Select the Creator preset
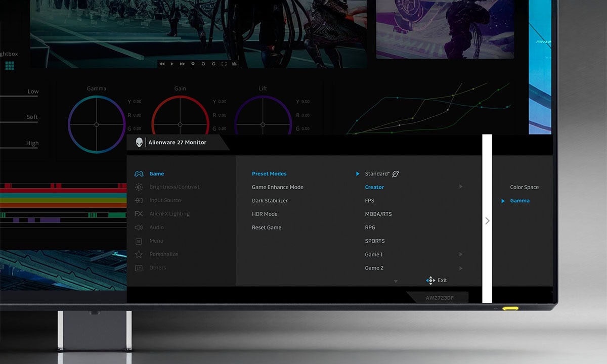Image resolution: width=607 pixels, height=364 pixels. 374,187
